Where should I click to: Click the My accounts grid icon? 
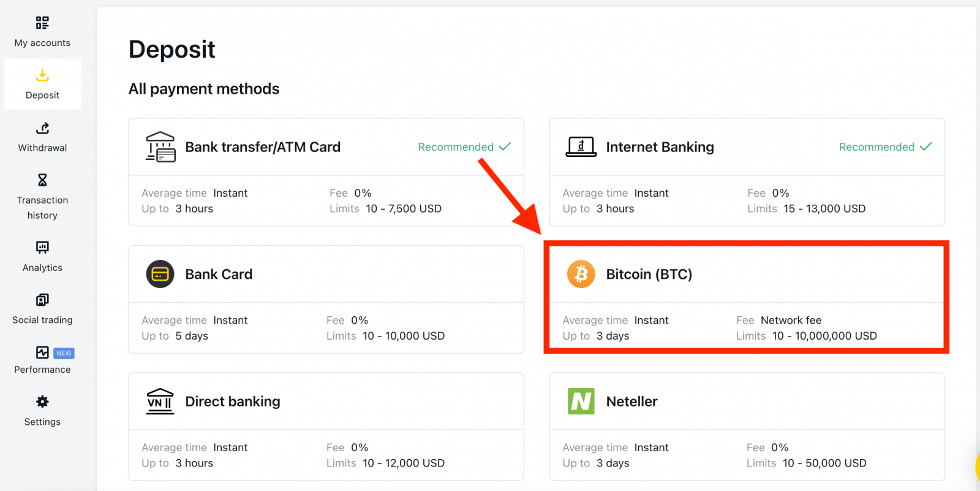pyautogui.click(x=42, y=23)
